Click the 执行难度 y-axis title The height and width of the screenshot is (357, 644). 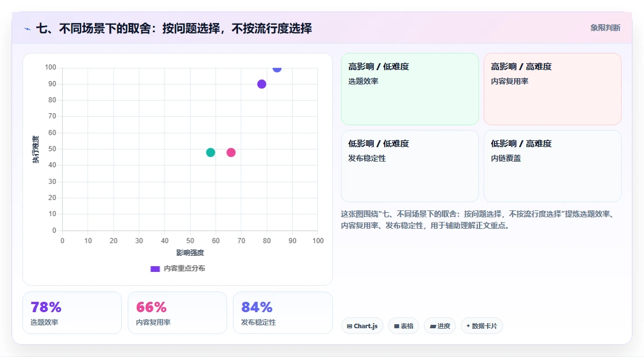pyautogui.click(x=36, y=149)
